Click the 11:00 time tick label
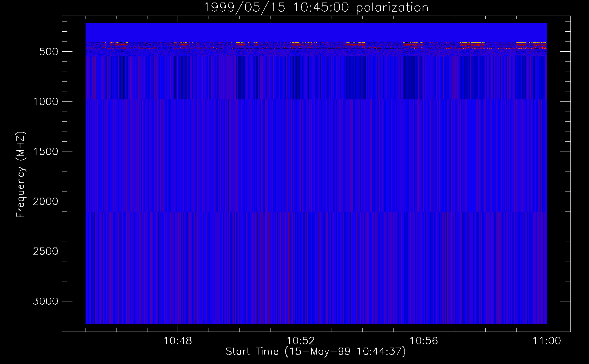589x364 pixels. [547, 341]
